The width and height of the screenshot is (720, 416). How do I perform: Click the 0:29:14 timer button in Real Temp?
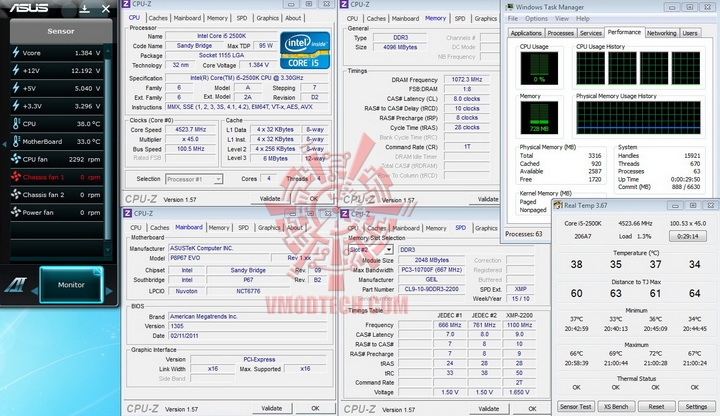coord(687,236)
